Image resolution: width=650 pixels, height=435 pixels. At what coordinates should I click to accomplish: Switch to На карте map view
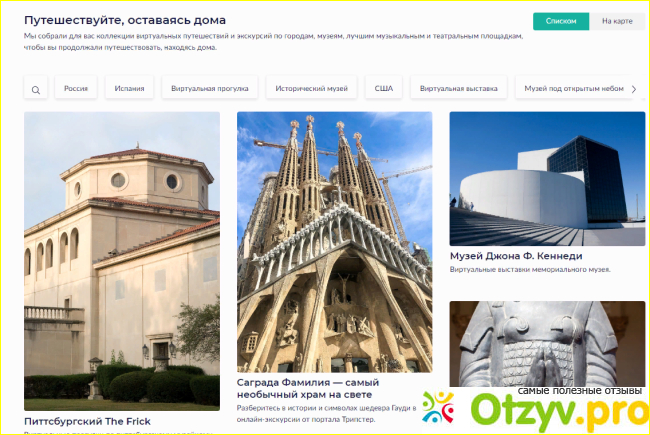(x=616, y=21)
